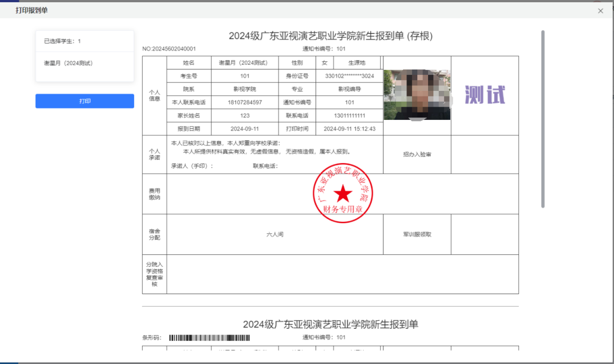Viewport: 614px width, 364px height.
Task: Click the contact phone 13011111111 cell
Action: click(x=349, y=116)
